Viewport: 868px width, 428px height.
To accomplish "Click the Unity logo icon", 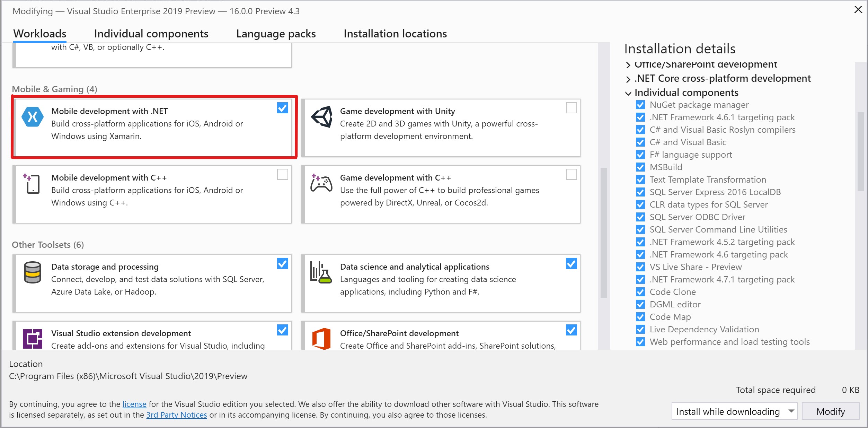I will 322,117.
